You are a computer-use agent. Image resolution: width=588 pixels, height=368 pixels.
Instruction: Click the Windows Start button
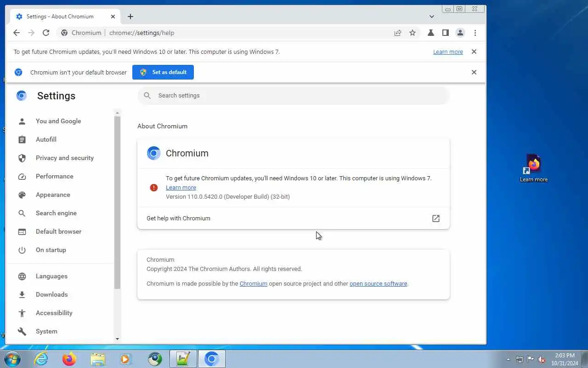tap(12, 359)
